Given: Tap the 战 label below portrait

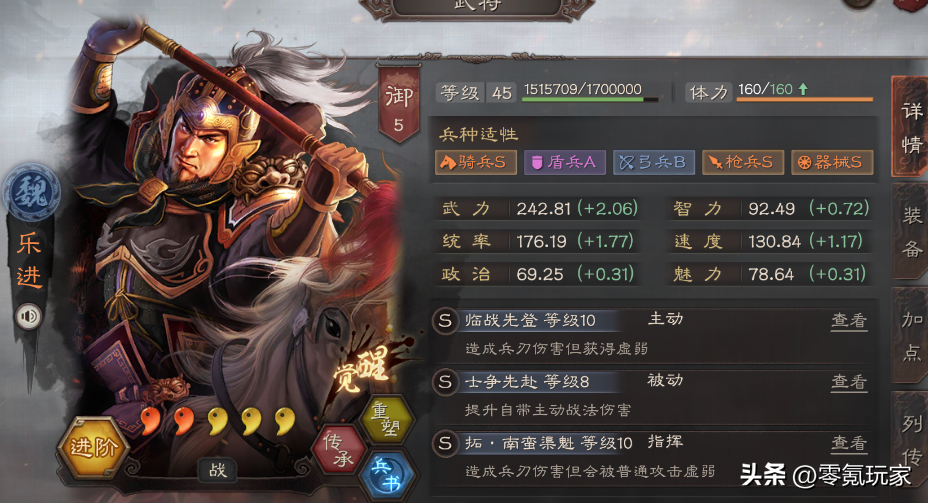Looking at the screenshot, I should click(217, 470).
